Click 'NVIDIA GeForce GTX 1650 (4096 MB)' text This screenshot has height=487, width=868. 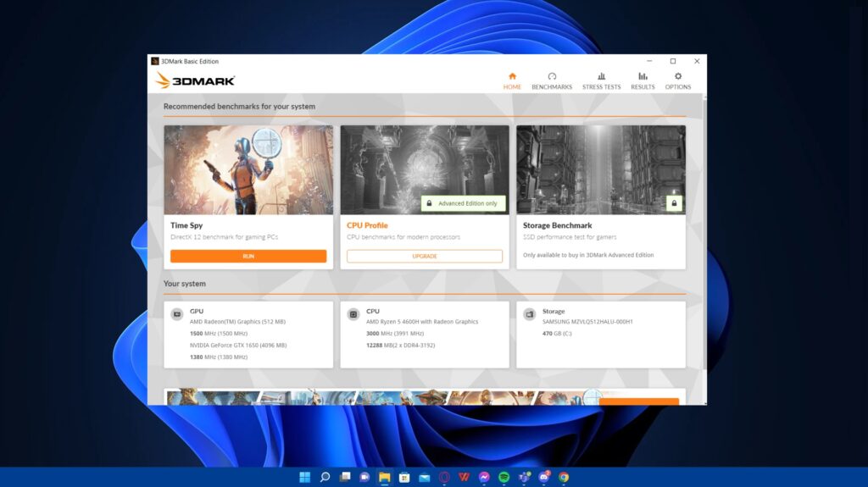click(x=238, y=346)
